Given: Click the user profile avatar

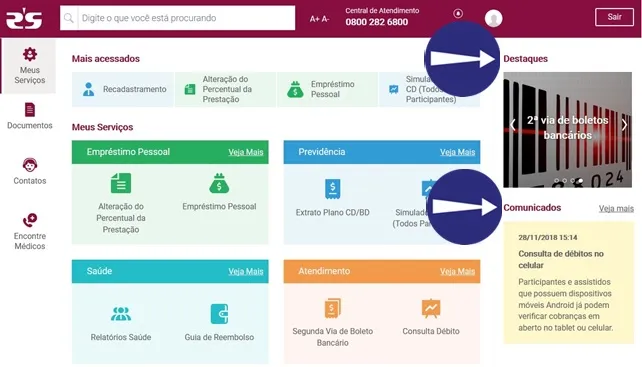Looking at the screenshot, I should pos(493,18).
